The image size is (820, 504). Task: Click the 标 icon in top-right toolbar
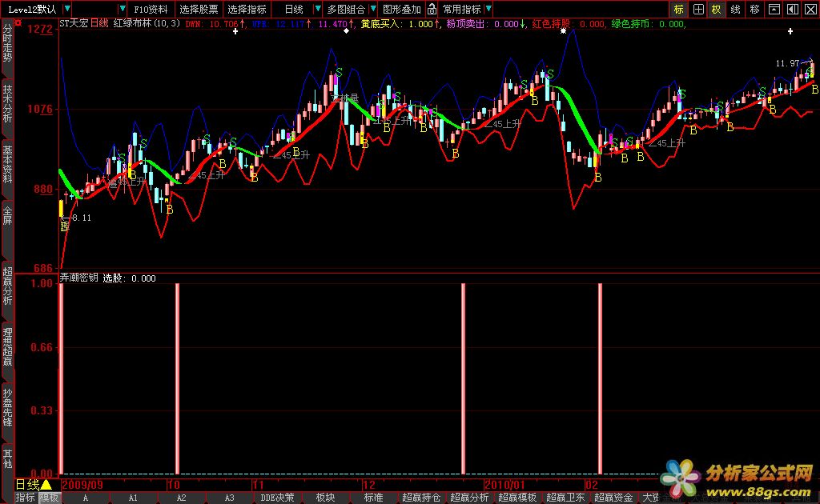679,10
